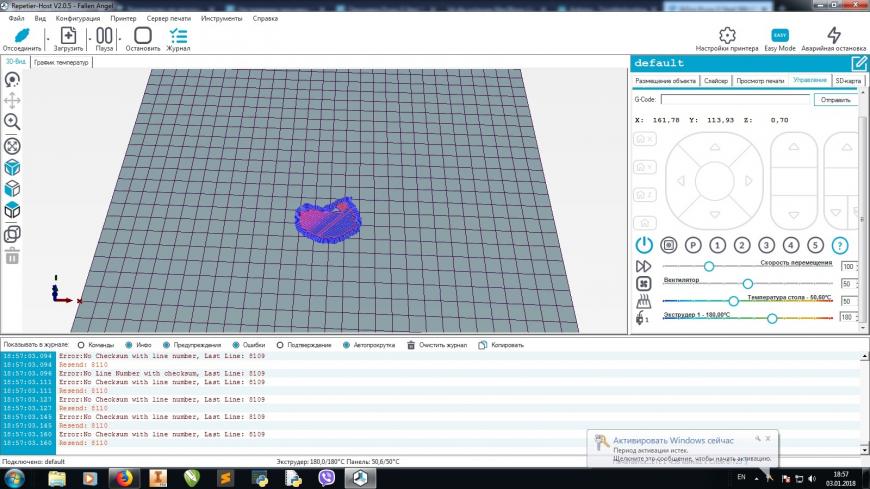Viewport: 870px width, 489px height.
Task: Select the zoom magnifier tool in left sidebar
Action: (12, 121)
